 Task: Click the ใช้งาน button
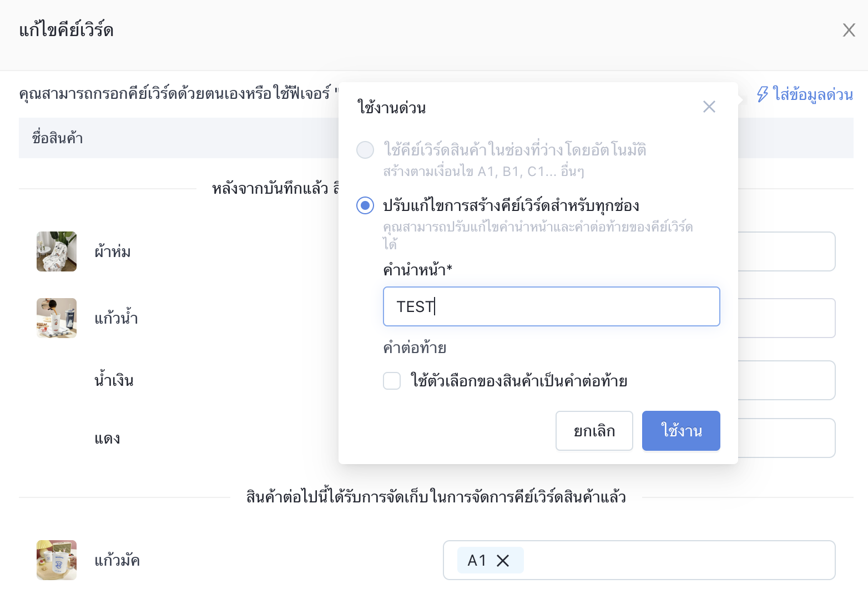(x=681, y=431)
